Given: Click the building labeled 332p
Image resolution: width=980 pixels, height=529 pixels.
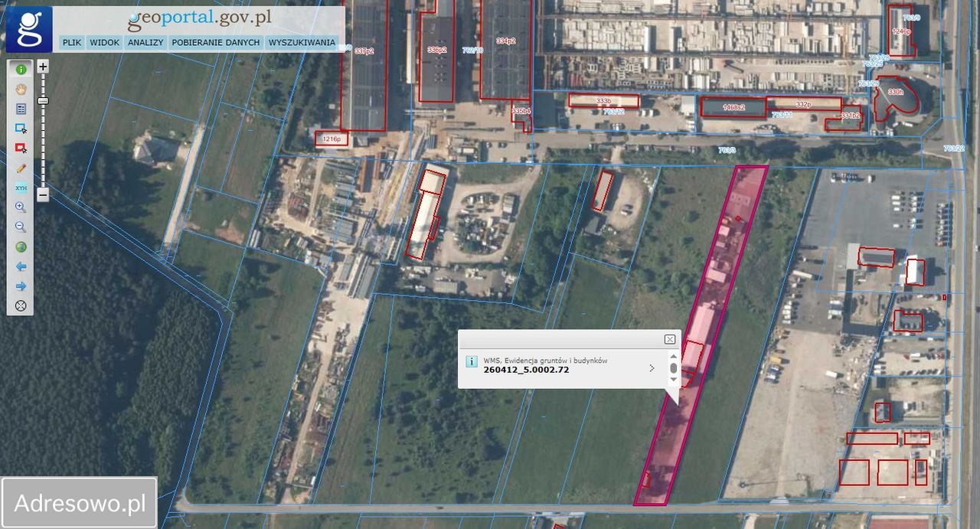Looking at the screenshot, I should [804, 104].
